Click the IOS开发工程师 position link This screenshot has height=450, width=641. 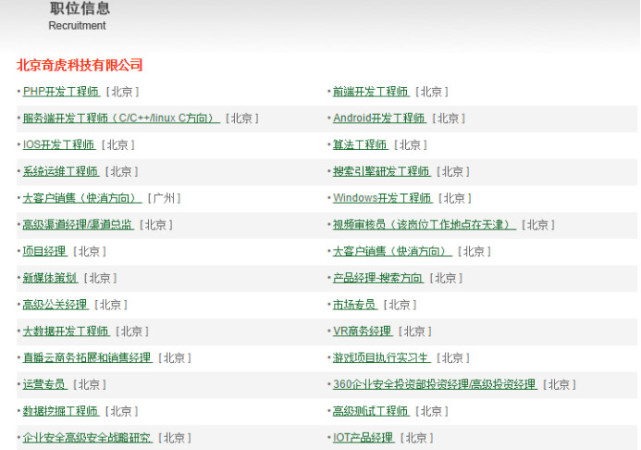point(59,145)
